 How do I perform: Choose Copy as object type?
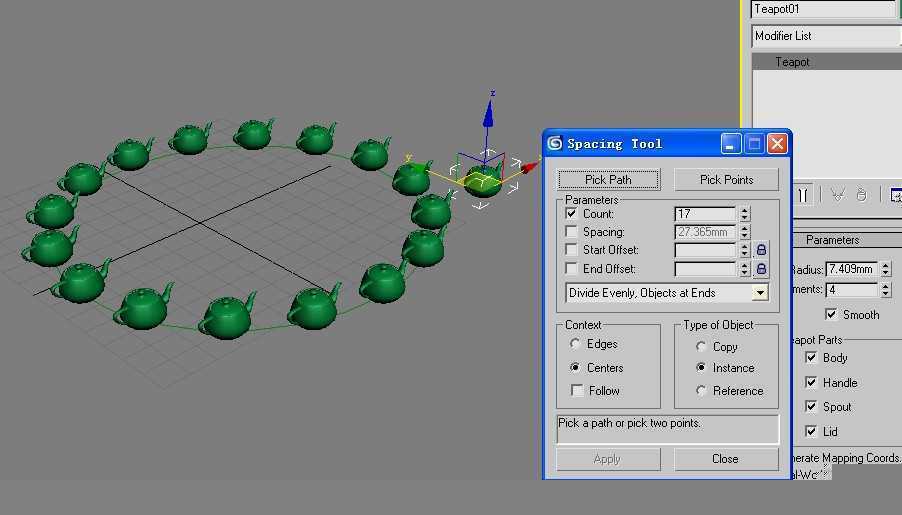701,346
